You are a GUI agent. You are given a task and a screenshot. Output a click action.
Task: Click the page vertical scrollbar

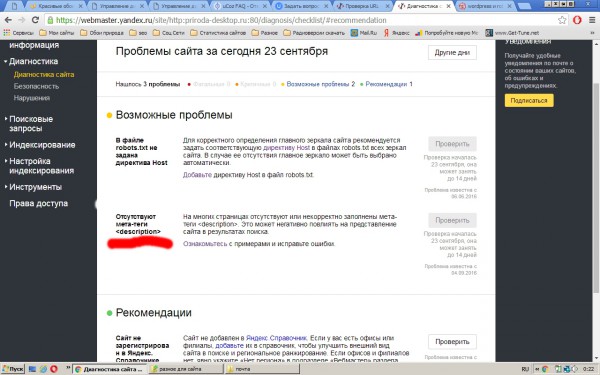tap(596, 188)
